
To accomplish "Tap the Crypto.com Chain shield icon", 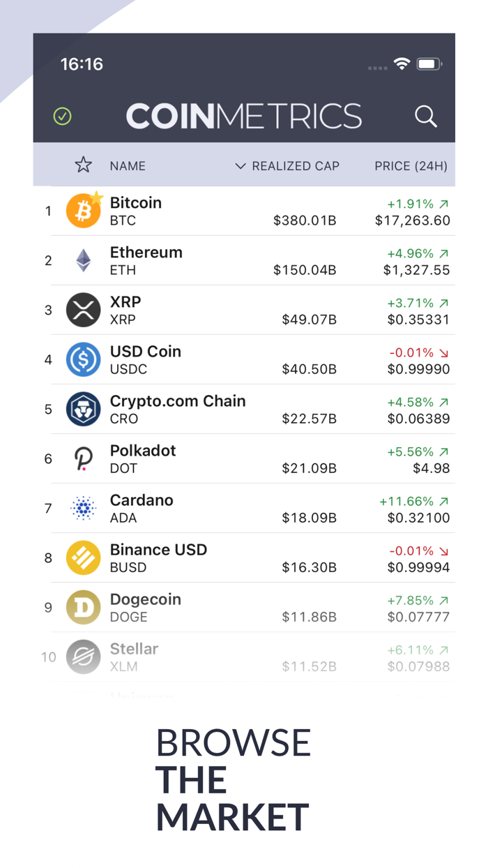I will click(83, 409).
